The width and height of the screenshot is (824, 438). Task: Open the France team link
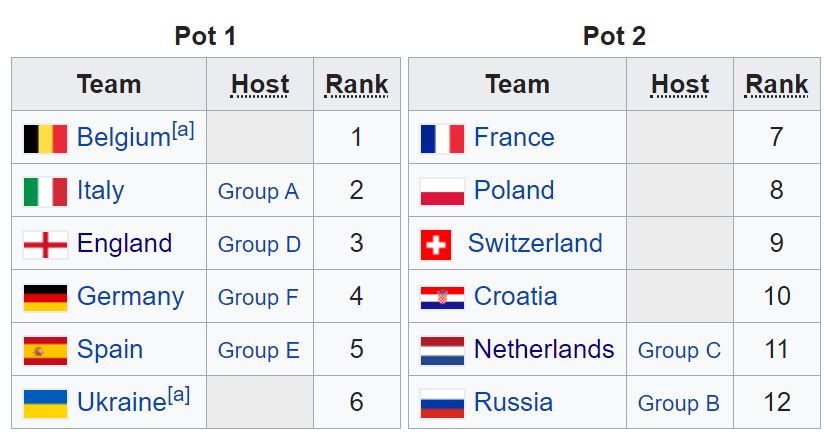tap(514, 137)
